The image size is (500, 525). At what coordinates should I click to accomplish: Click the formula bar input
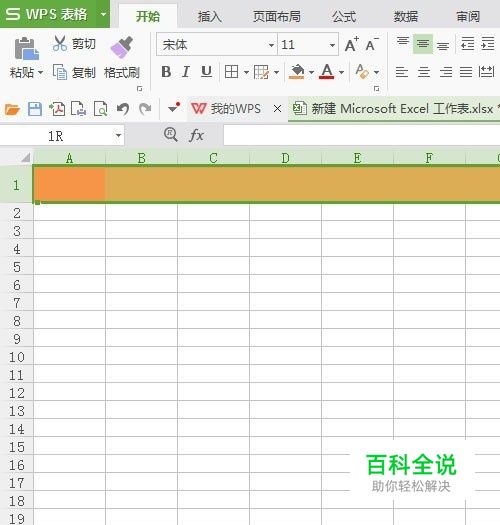pyautogui.click(x=362, y=135)
